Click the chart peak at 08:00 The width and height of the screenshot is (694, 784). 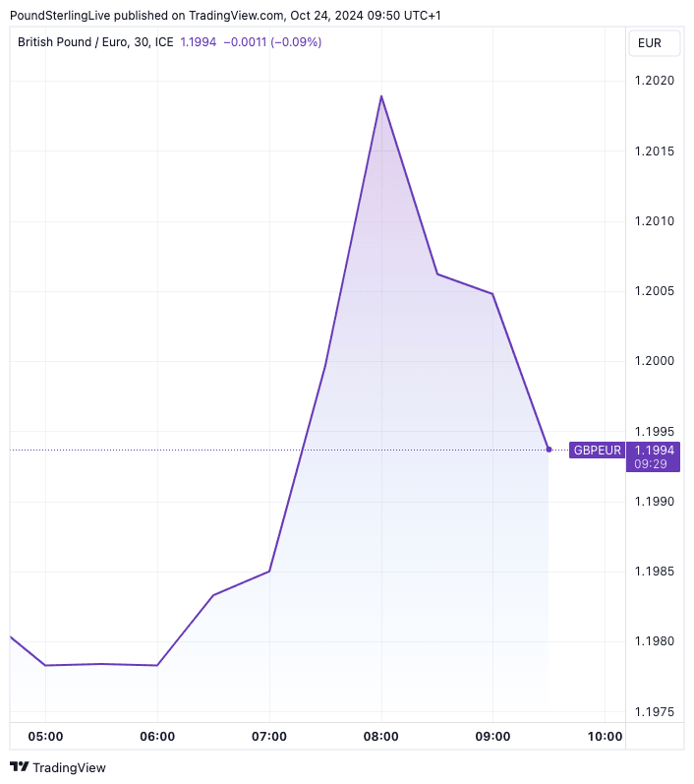point(381,96)
